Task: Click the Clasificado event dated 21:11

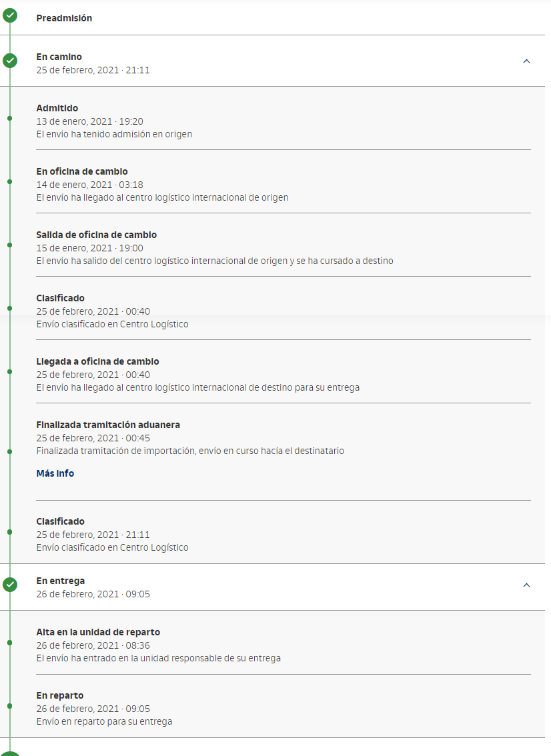Action: [x=61, y=521]
